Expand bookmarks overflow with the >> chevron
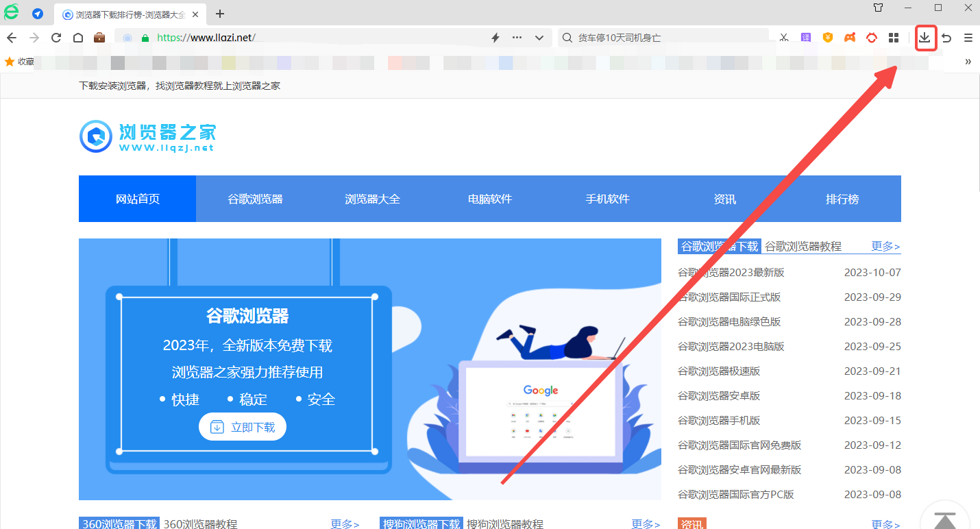Viewport: 980px width, 529px height. 968,61
